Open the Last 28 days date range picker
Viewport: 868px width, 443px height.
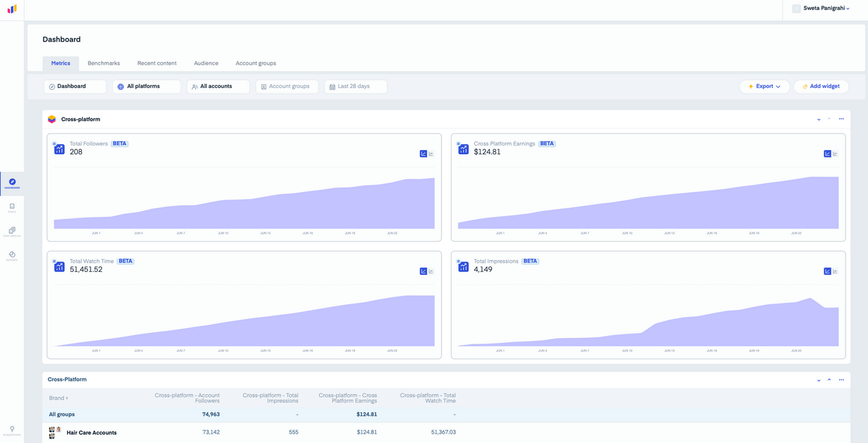356,87
